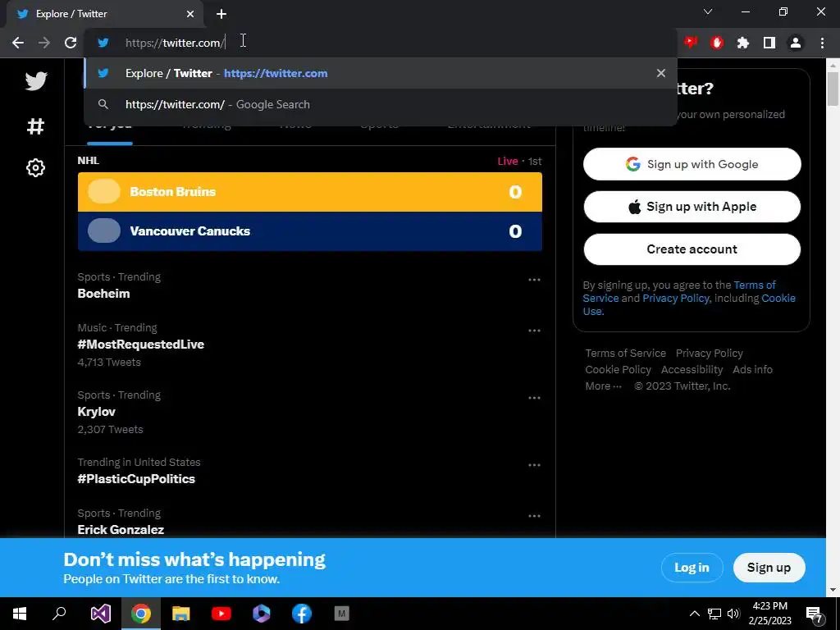Open Vancouver Canucks score row
This screenshot has height=630, width=840.
309,231
